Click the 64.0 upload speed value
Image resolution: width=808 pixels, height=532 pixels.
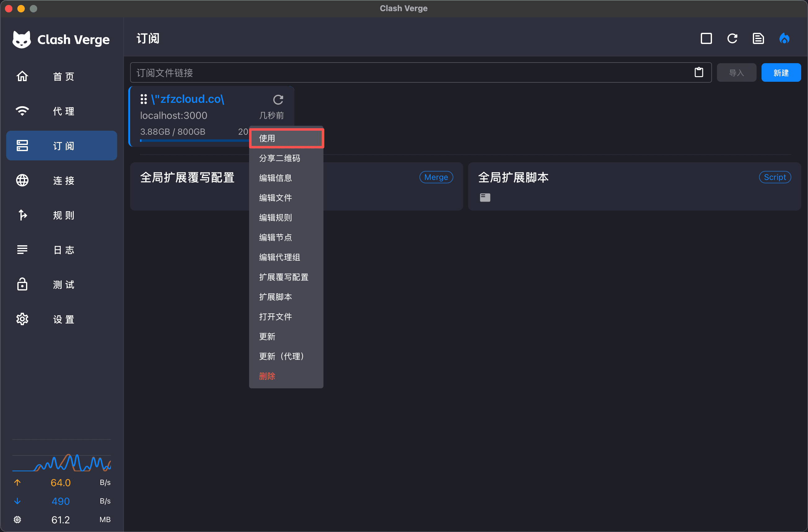click(x=60, y=482)
